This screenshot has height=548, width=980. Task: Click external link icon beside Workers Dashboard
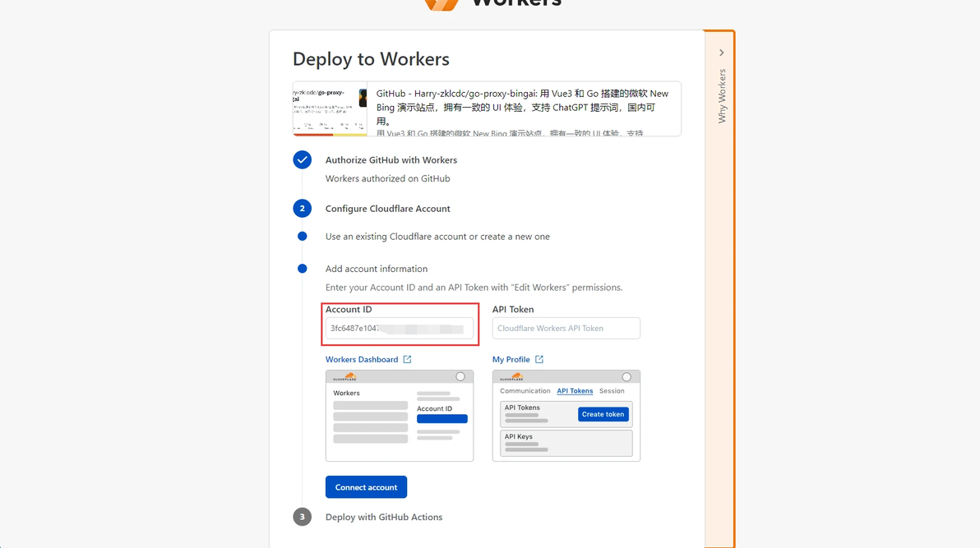(408, 359)
